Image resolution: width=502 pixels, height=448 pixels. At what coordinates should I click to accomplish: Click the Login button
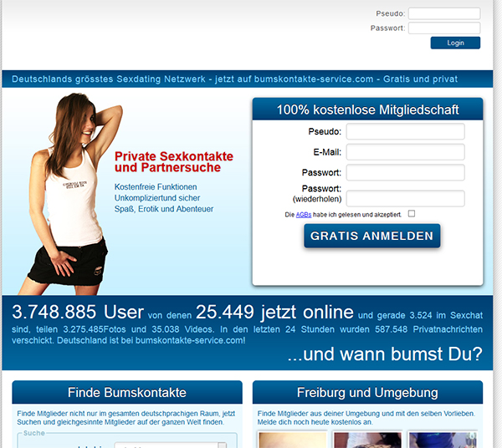coord(455,43)
